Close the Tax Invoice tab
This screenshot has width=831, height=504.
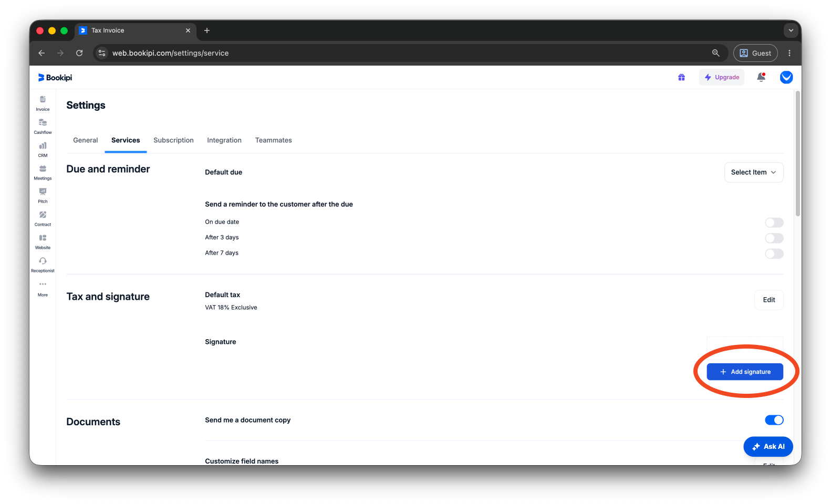(188, 30)
